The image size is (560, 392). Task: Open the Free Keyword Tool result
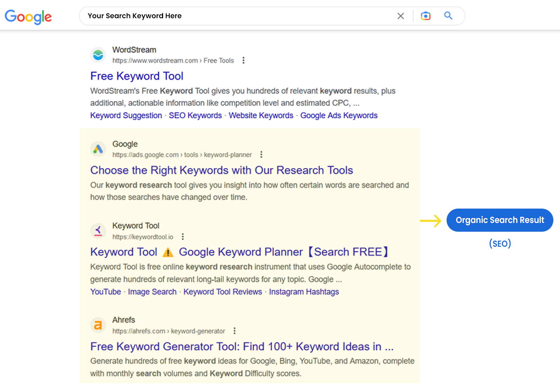(137, 76)
